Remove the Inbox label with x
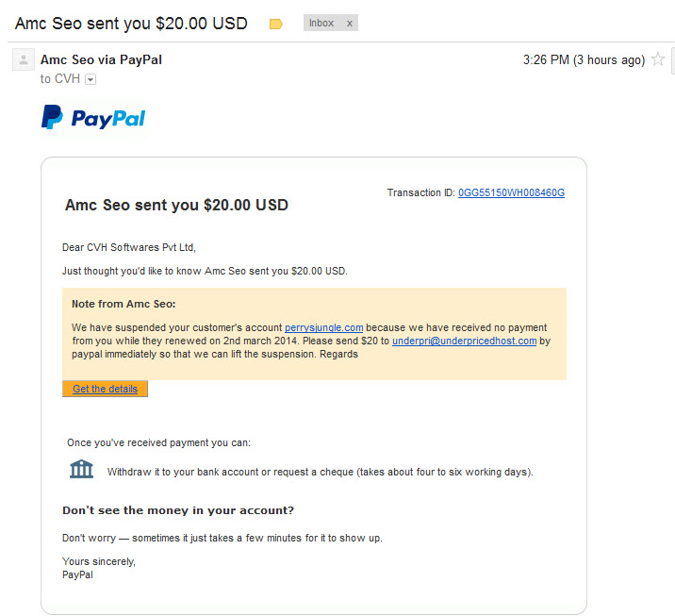Screen dimensions: 675x616 (x=350, y=24)
